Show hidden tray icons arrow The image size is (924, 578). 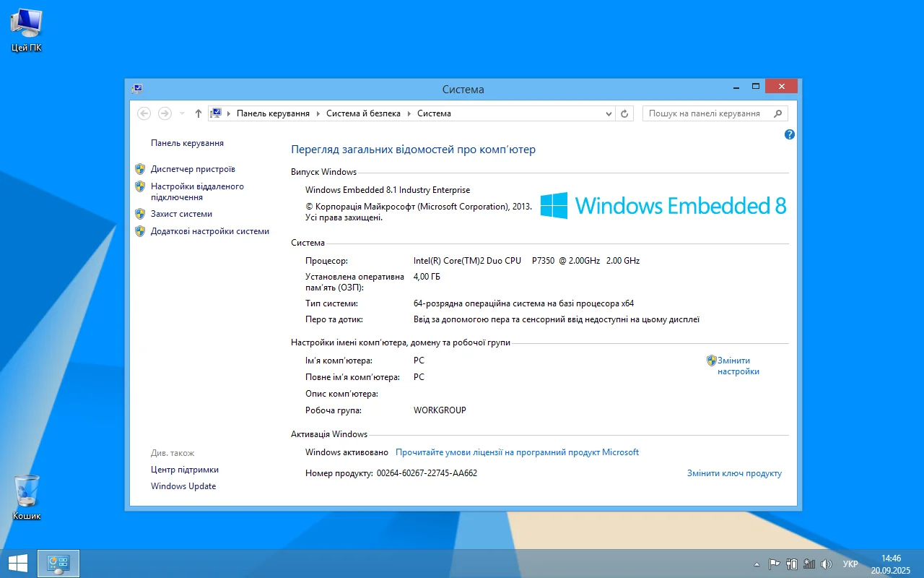click(757, 564)
